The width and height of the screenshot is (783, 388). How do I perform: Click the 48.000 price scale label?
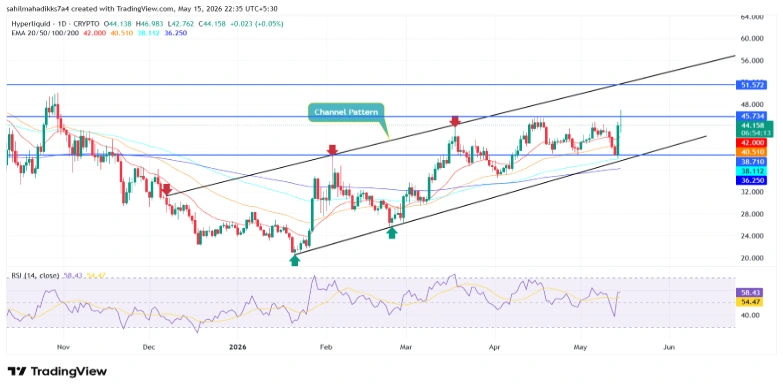pyautogui.click(x=752, y=104)
